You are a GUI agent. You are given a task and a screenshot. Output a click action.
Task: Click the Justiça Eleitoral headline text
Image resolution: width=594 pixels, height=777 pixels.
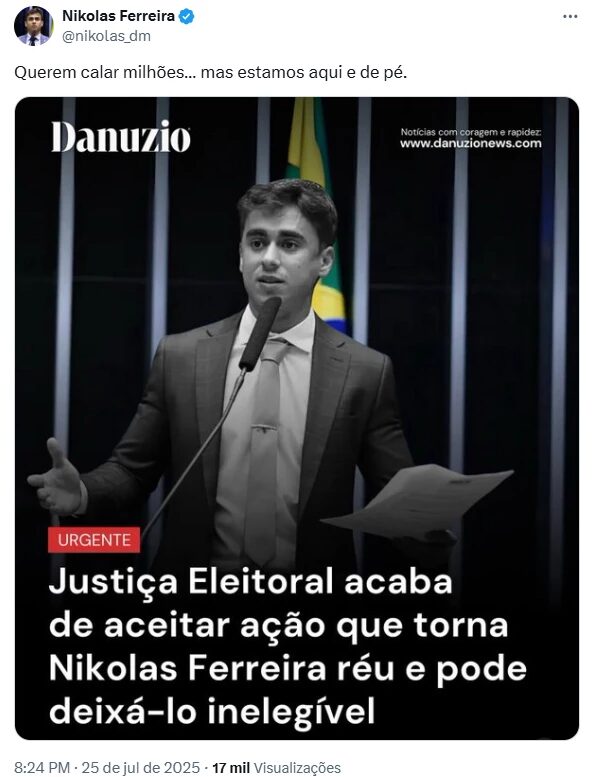tap(287, 646)
